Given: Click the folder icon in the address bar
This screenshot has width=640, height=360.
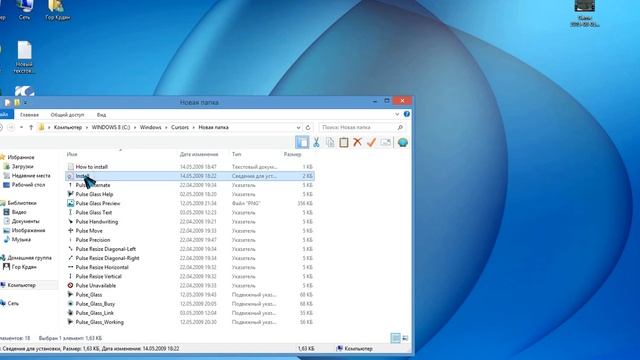Looking at the screenshot, I should 41,127.
